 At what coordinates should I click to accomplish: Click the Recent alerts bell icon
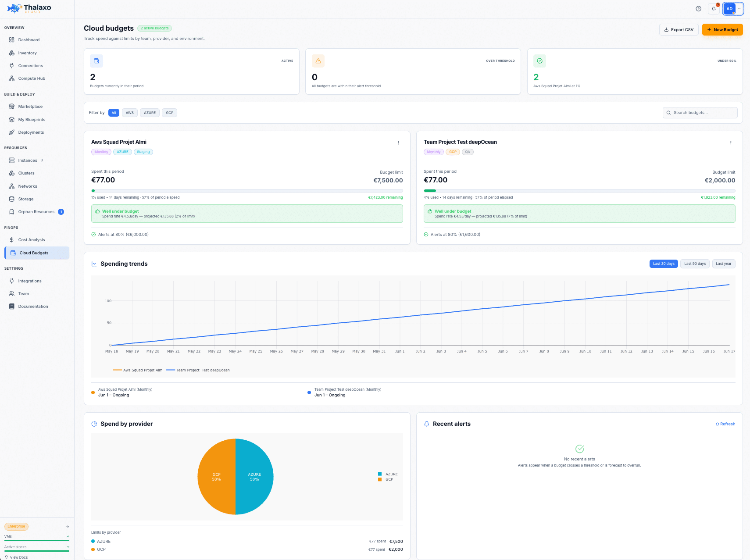[426, 424]
